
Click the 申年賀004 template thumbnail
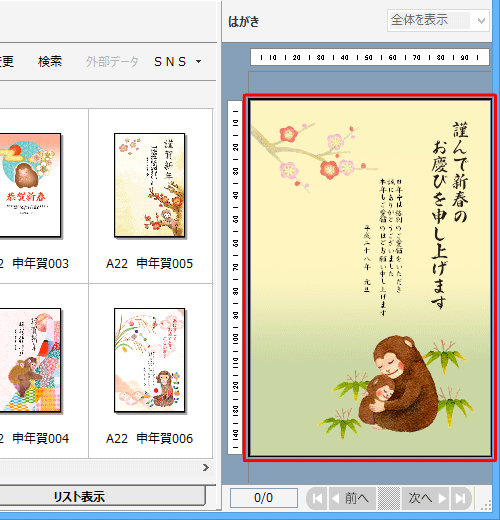[x=30, y=360]
